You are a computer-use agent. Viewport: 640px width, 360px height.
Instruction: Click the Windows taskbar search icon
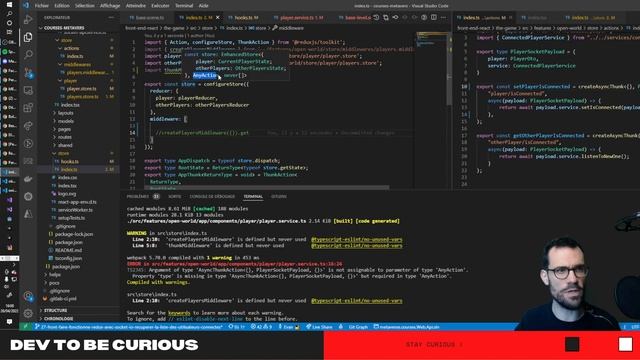point(9,13)
